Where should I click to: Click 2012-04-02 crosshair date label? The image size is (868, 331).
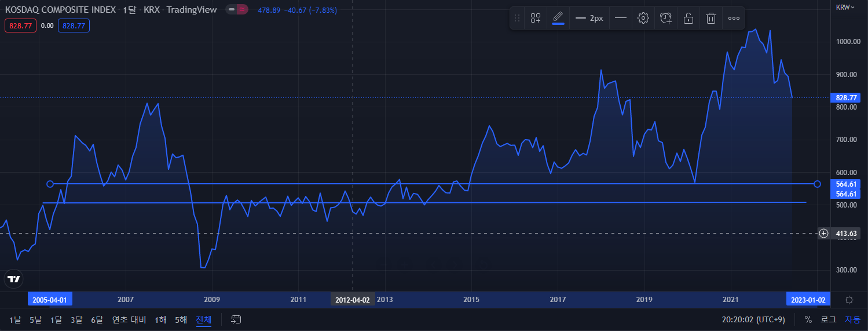pyautogui.click(x=353, y=299)
